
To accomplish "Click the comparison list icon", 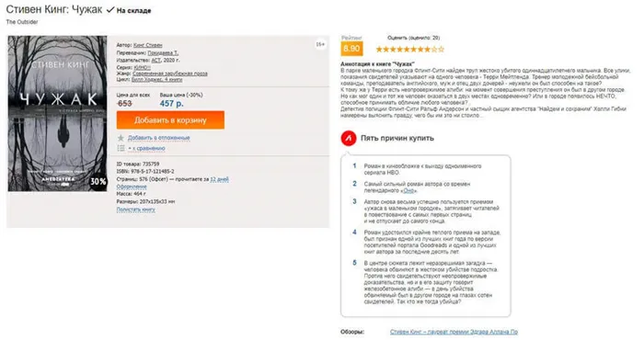I will [121, 148].
